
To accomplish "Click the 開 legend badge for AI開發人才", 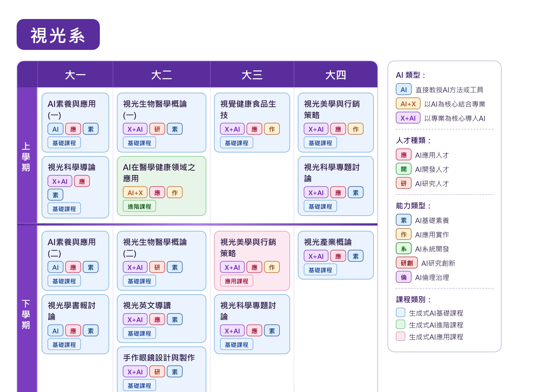I will [x=404, y=169].
